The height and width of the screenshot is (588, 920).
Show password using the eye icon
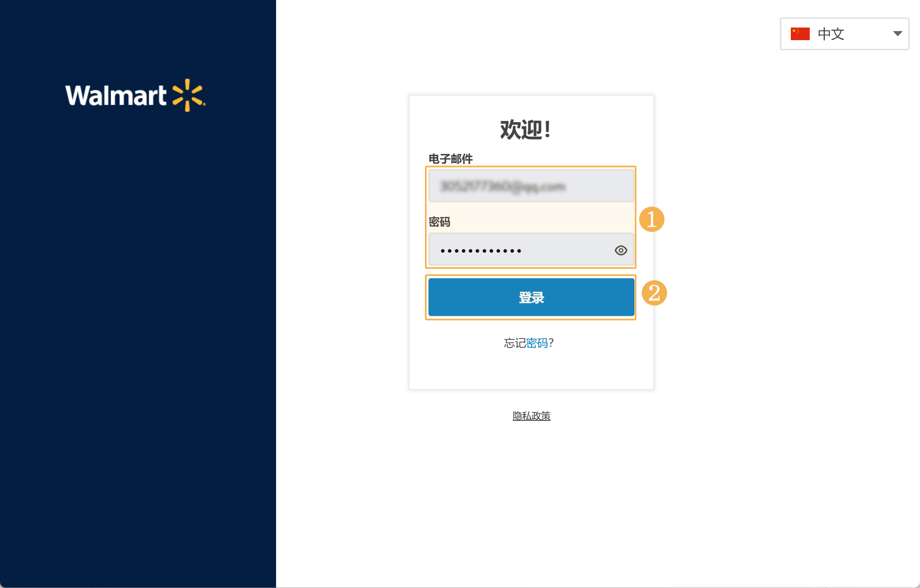point(621,250)
